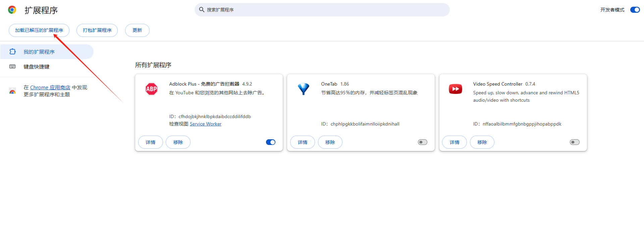Click the OneTab funnel icon

point(303,89)
